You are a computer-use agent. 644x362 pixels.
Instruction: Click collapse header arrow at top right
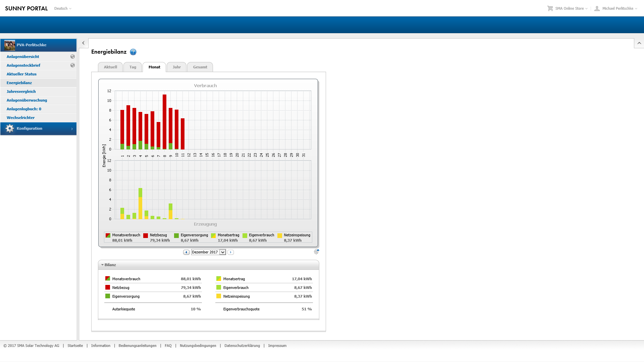point(639,43)
